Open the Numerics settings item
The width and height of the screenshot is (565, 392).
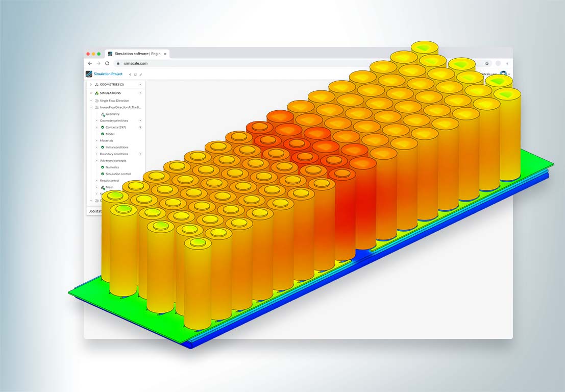tap(112, 167)
